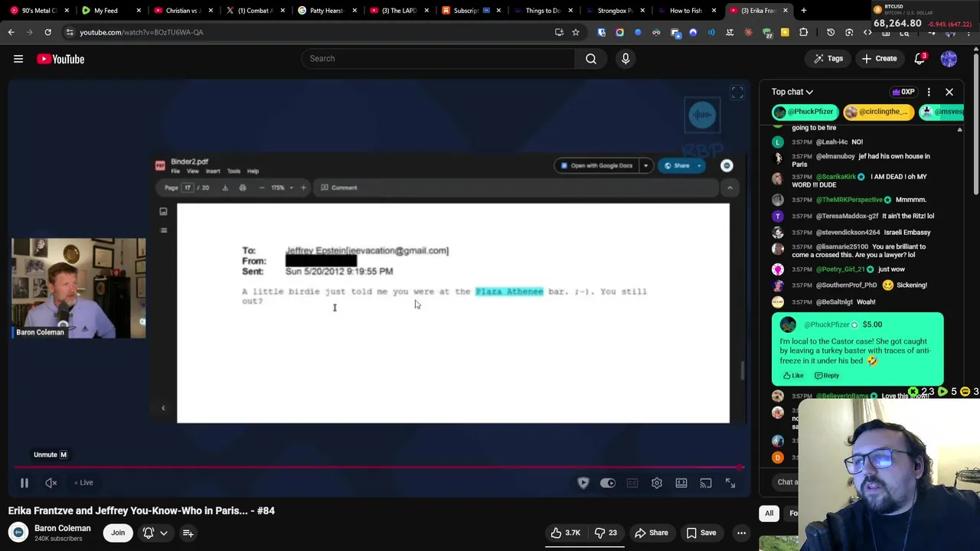Viewport: 980px width, 551px height.
Task: Go to the YouTube home logo
Action: tap(60, 59)
